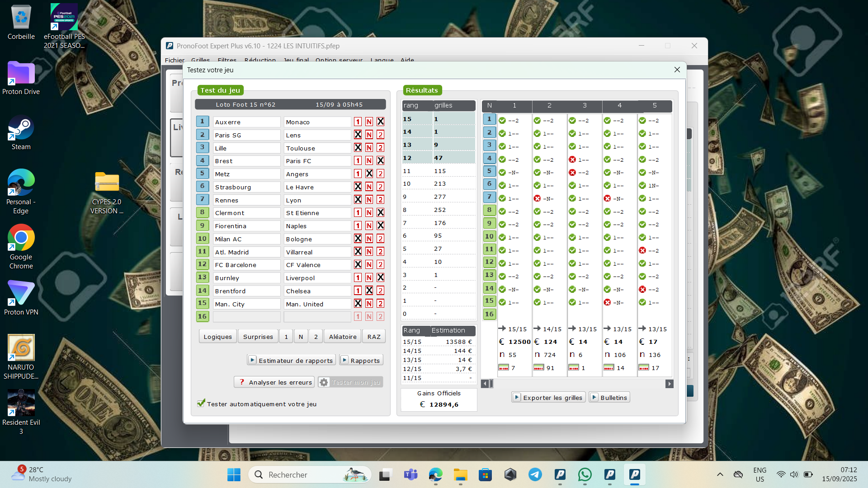Click the Aléatoire button
The image size is (868, 488).
coord(343,337)
